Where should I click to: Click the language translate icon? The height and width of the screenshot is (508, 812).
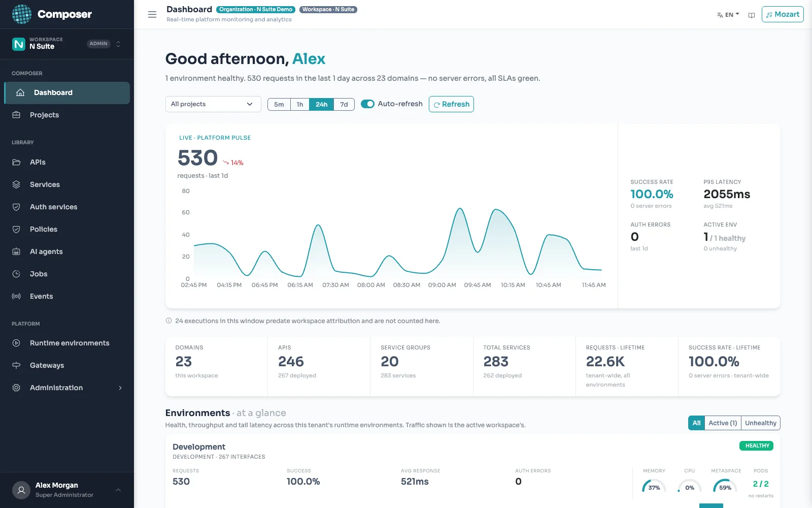pyautogui.click(x=720, y=15)
